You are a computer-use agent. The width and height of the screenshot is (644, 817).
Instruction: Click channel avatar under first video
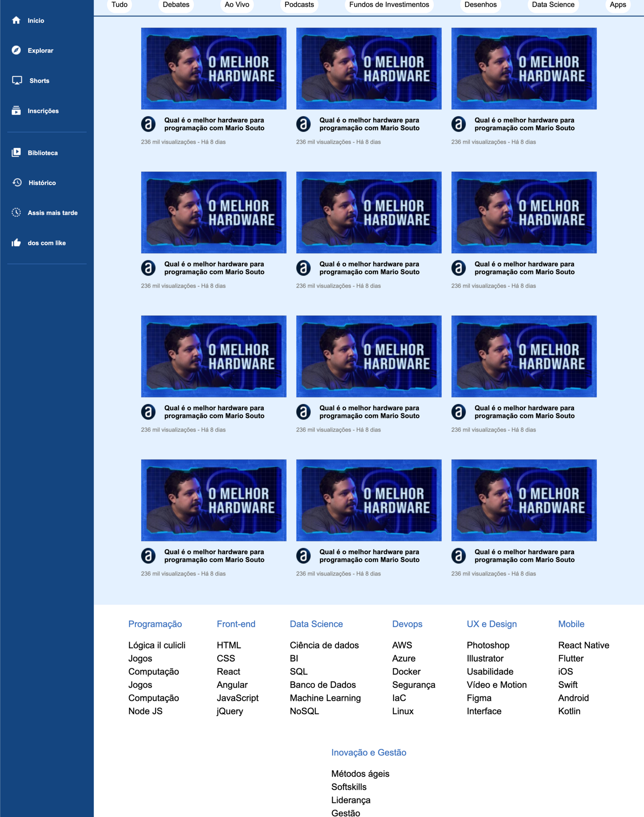(x=148, y=124)
